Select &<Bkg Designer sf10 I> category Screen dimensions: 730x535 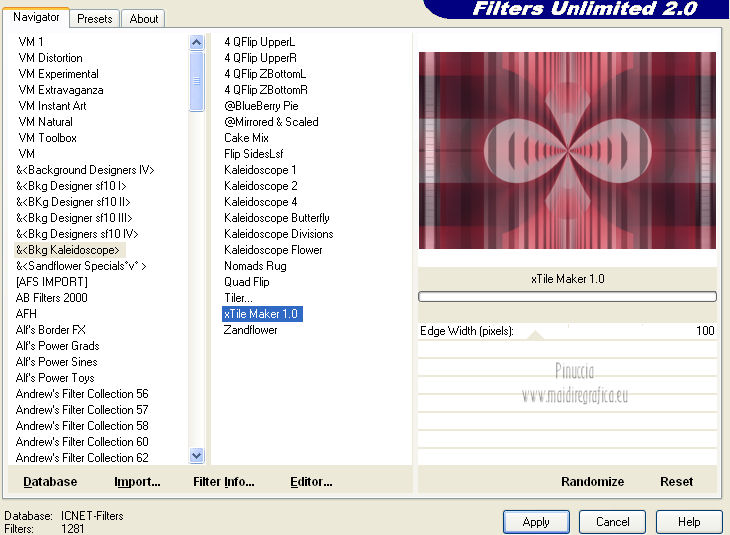point(71,186)
